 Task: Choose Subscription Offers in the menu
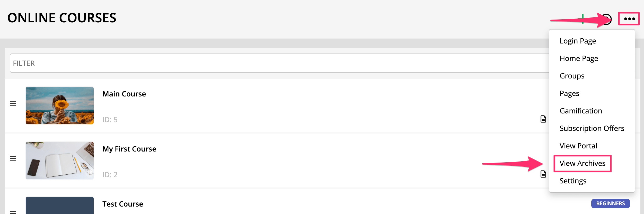(592, 128)
